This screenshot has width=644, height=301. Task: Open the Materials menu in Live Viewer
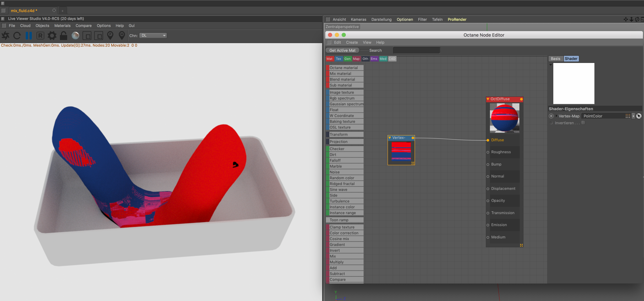tap(62, 25)
